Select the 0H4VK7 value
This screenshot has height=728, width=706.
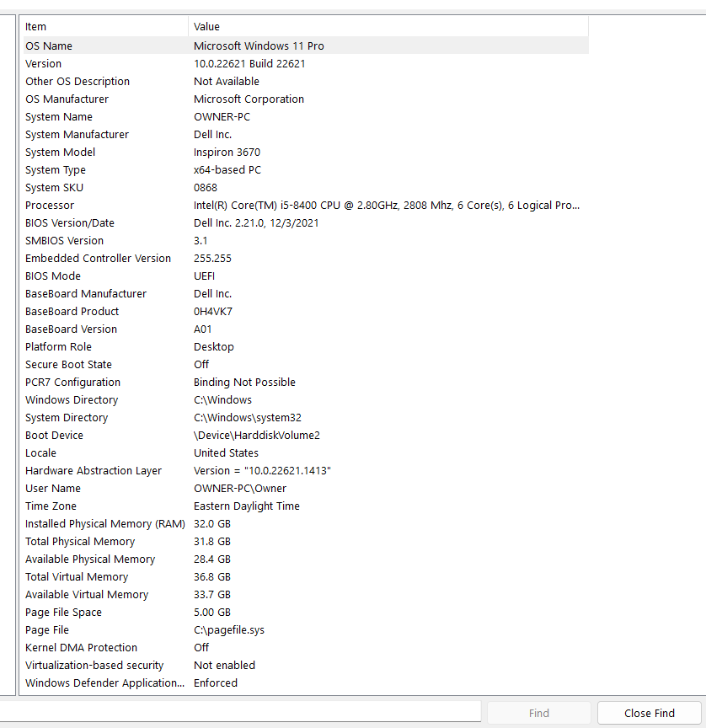(213, 311)
